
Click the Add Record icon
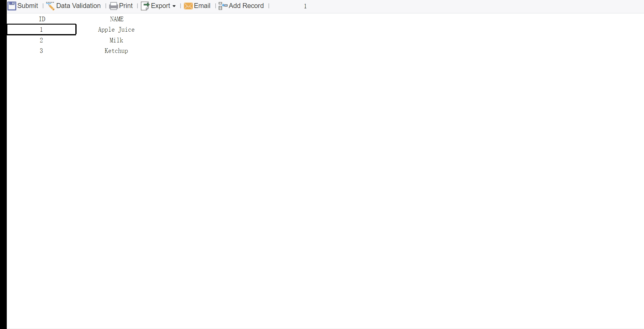click(x=222, y=6)
